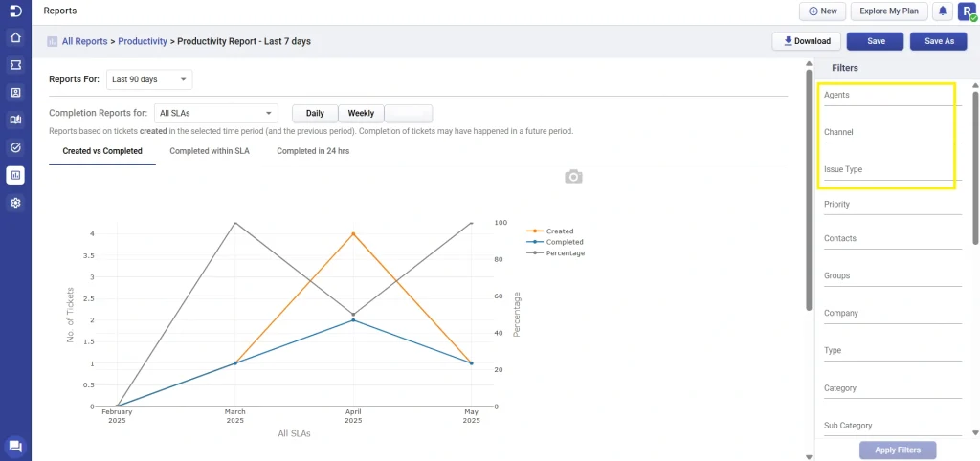980x461 pixels.
Task: Toggle Percentage series in chart legend
Action: [556, 253]
